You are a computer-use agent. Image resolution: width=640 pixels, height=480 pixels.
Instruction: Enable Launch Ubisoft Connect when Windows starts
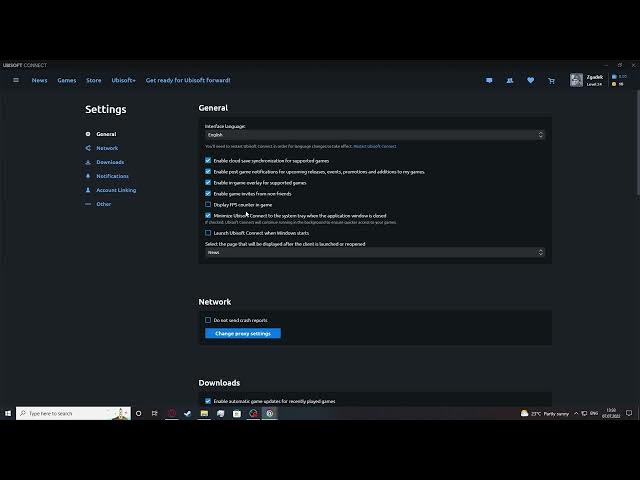click(208, 233)
